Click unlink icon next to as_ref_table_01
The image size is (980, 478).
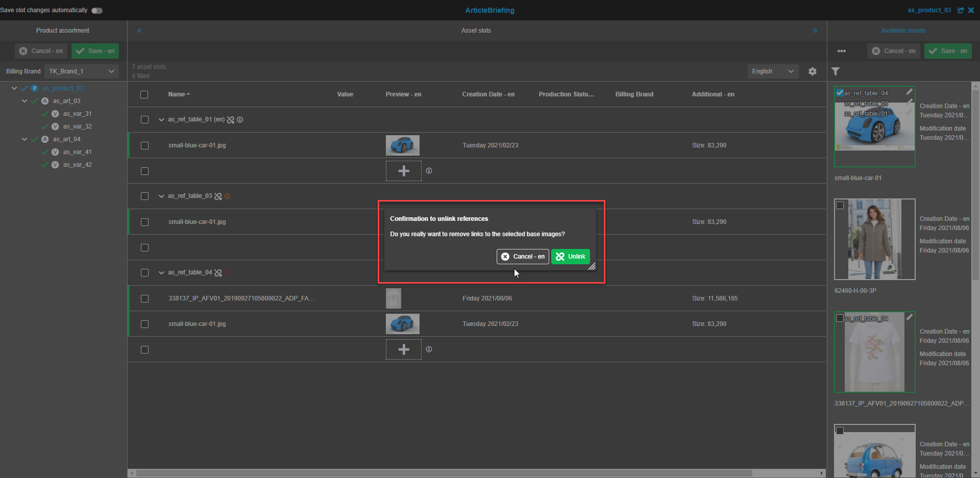(231, 120)
